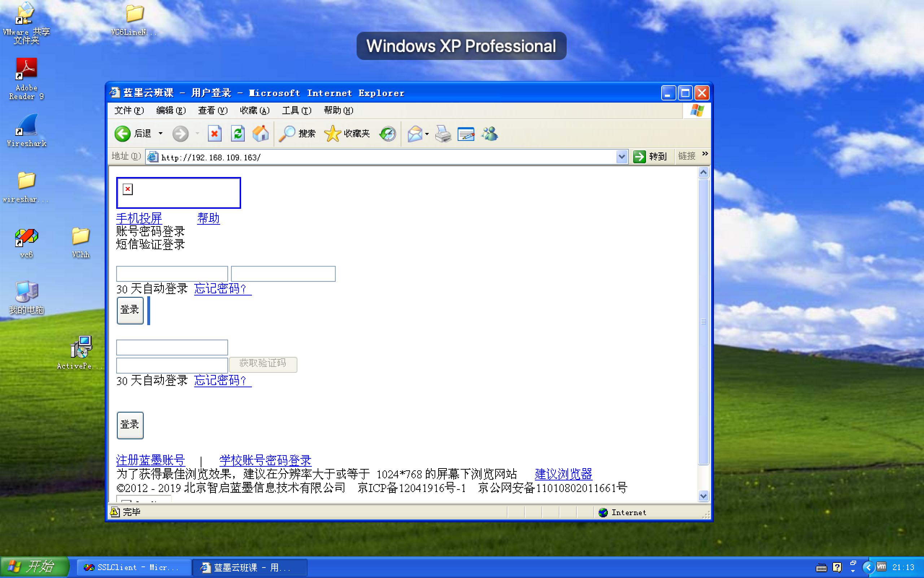The width and height of the screenshot is (924, 578).
Task: Click the 账号密码登录 text
Action: (151, 231)
